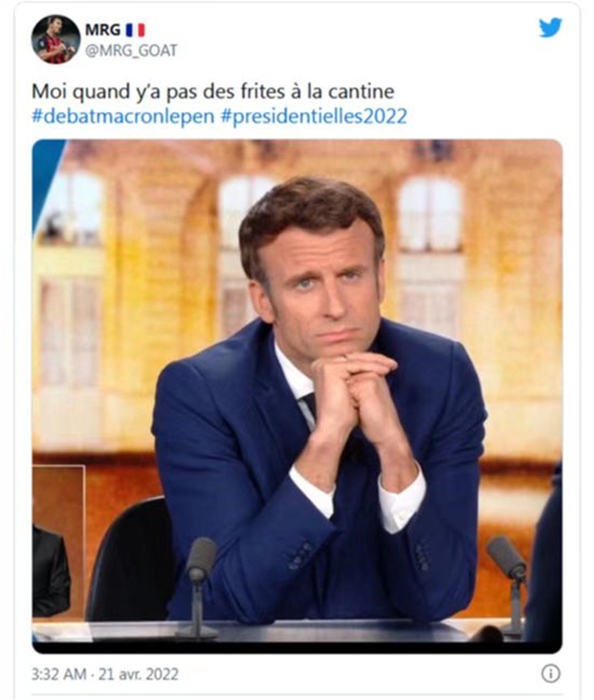Click the left microphone in the photo
This screenshot has height=700, width=594.
[x=199, y=586]
